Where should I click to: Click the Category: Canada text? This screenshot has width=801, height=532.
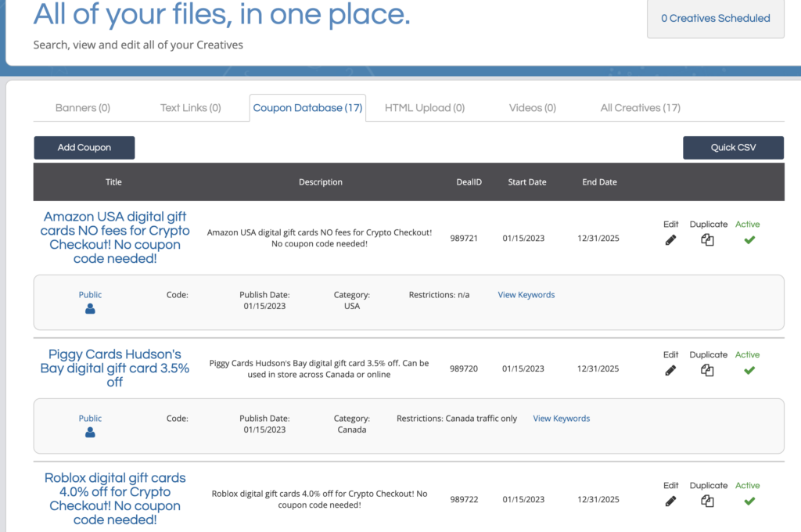(x=351, y=424)
